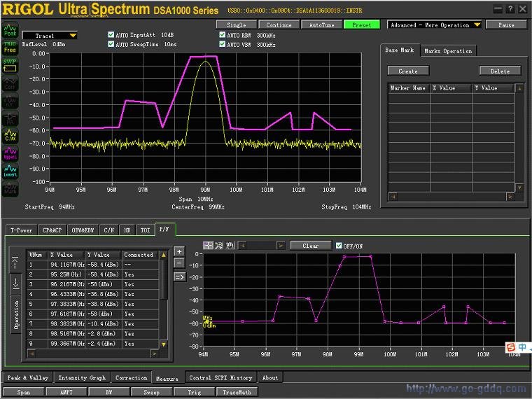The height and width of the screenshot is (399, 532).
Task: Toggle the AUTO VBW checkbox
Action: point(222,44)
